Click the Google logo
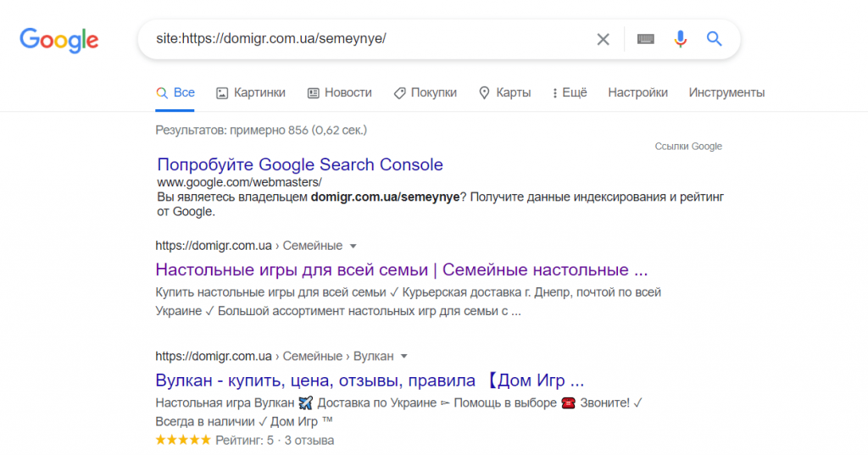Image resolution: width=868 pixels, height=455 pixels. 59,40
